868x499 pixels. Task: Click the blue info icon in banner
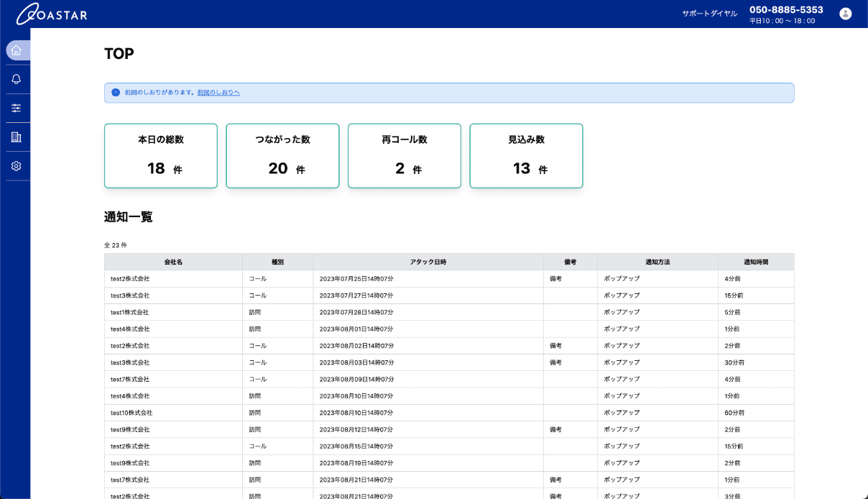coord(116,93)
